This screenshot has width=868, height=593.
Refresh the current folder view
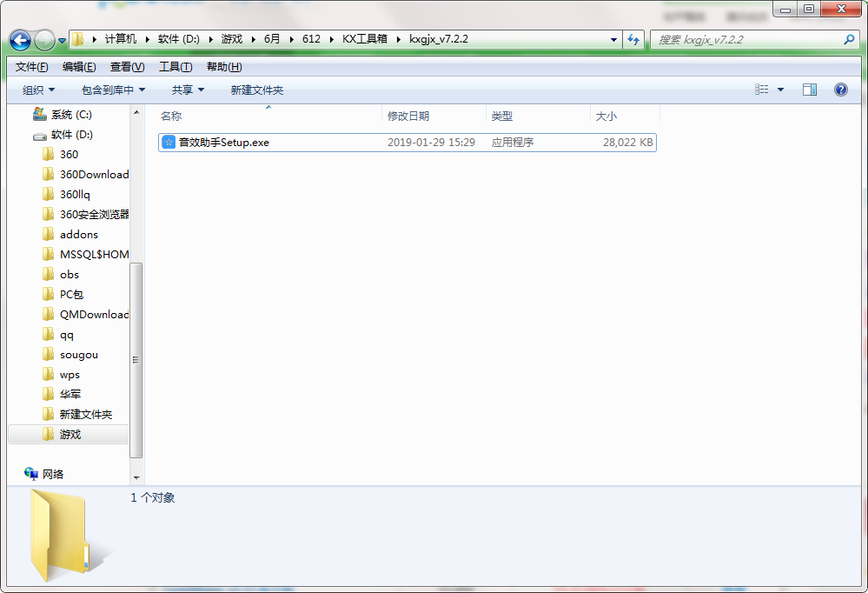(x=633, y=39)
